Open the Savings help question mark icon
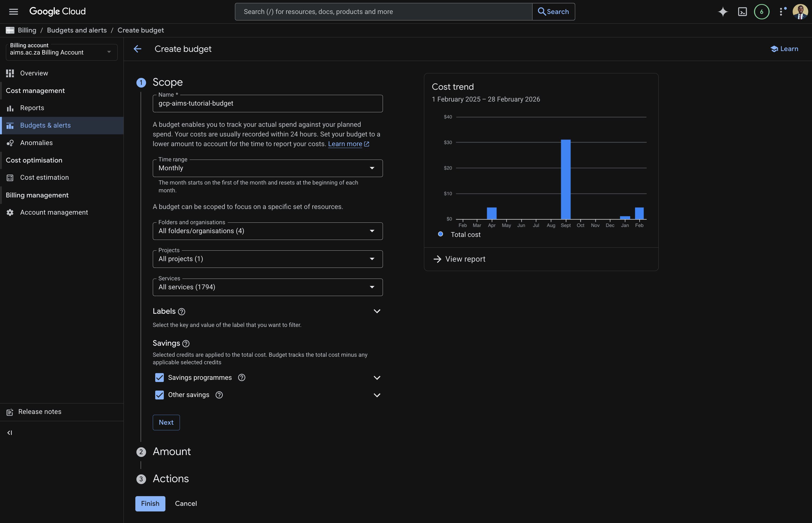This screenshot has height=523, width=812. pyautogui.click(x=186, y=343)
